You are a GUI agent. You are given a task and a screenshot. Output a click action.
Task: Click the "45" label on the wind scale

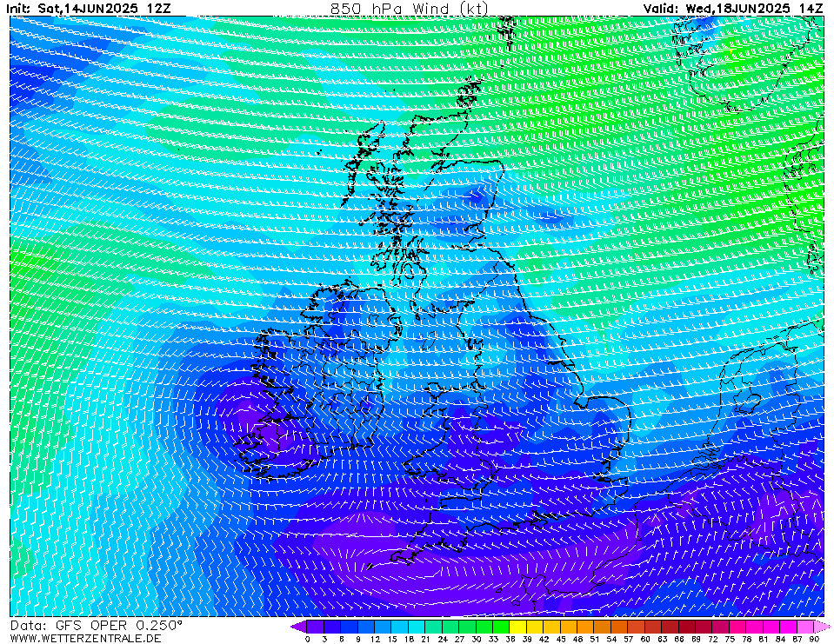pos(561,639)
